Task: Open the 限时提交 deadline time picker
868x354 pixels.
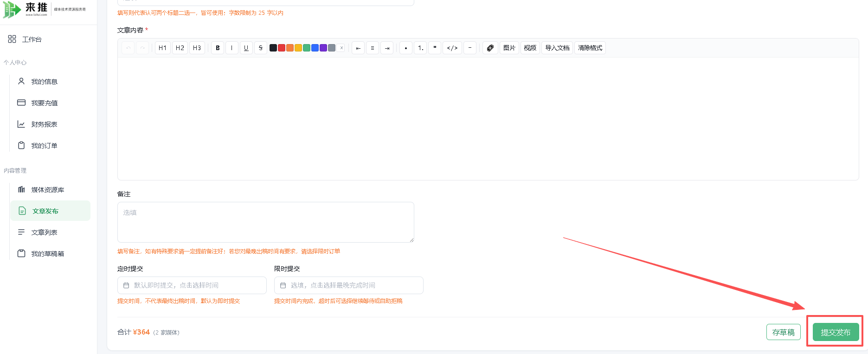Action: click(349, 285)
